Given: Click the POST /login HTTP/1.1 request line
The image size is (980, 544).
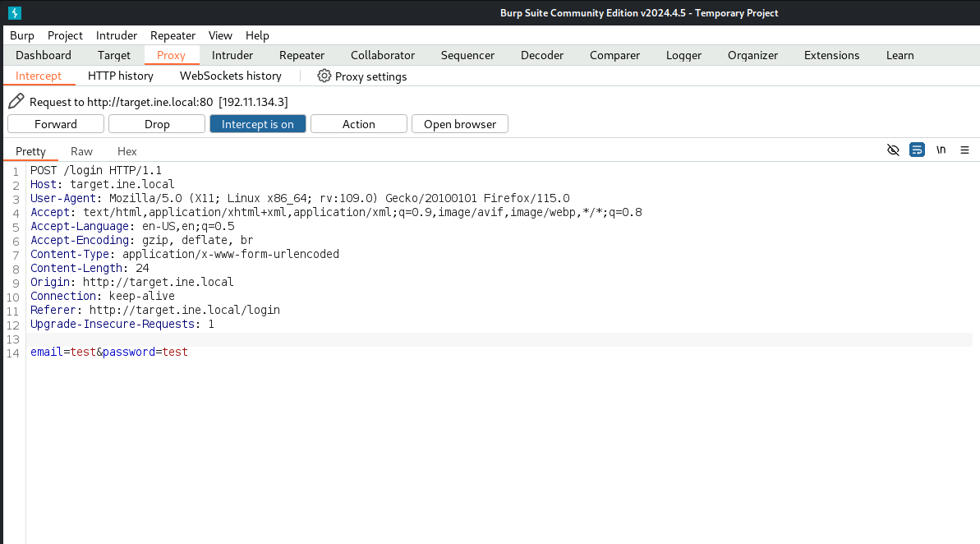Looking at the screenshot, I should [95, 170].
